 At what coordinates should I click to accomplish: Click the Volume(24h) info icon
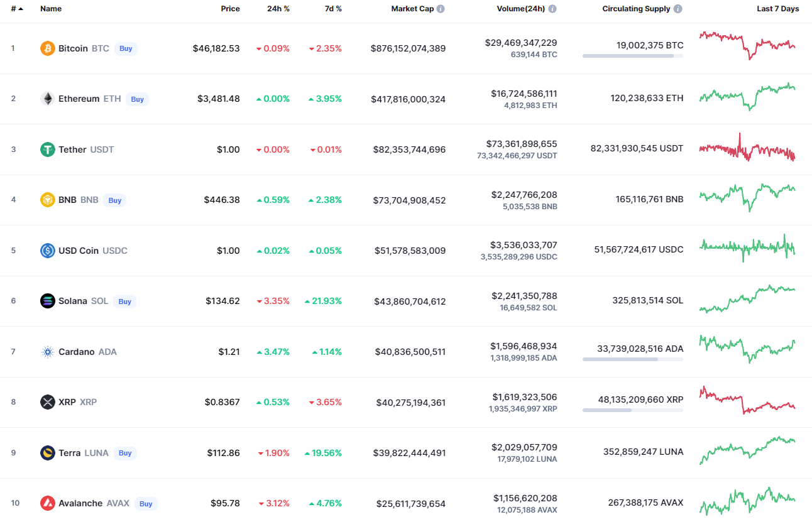point(552,9)
